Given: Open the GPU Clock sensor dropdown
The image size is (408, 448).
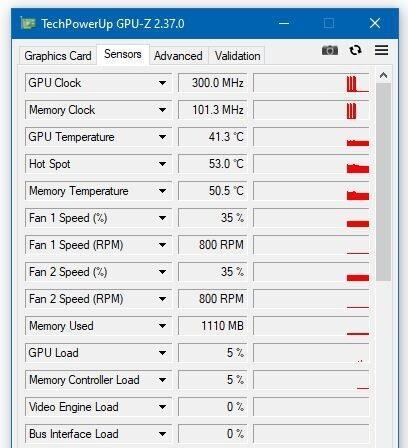Looking at the screenshot, I should 162,83.
